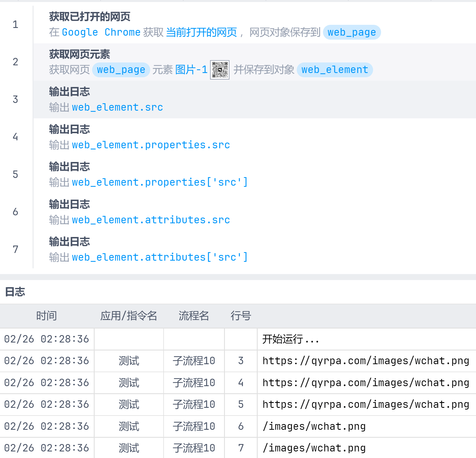
Task: Open the 日志 panel title
Action: point(15,292)
